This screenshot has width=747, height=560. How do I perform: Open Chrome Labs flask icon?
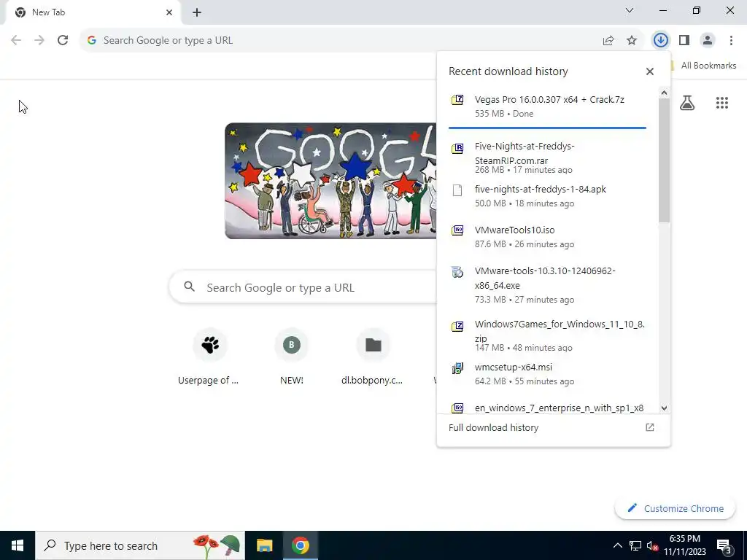point(687,102)
